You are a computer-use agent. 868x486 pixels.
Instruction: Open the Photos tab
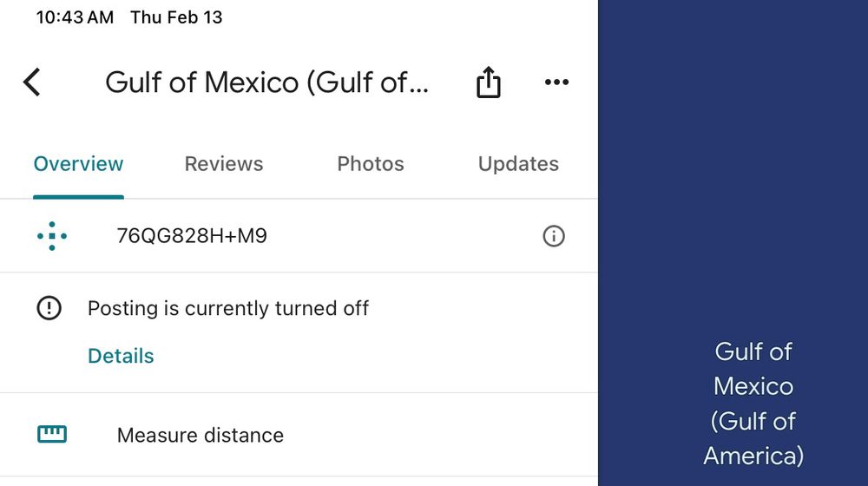click(371, 164)
